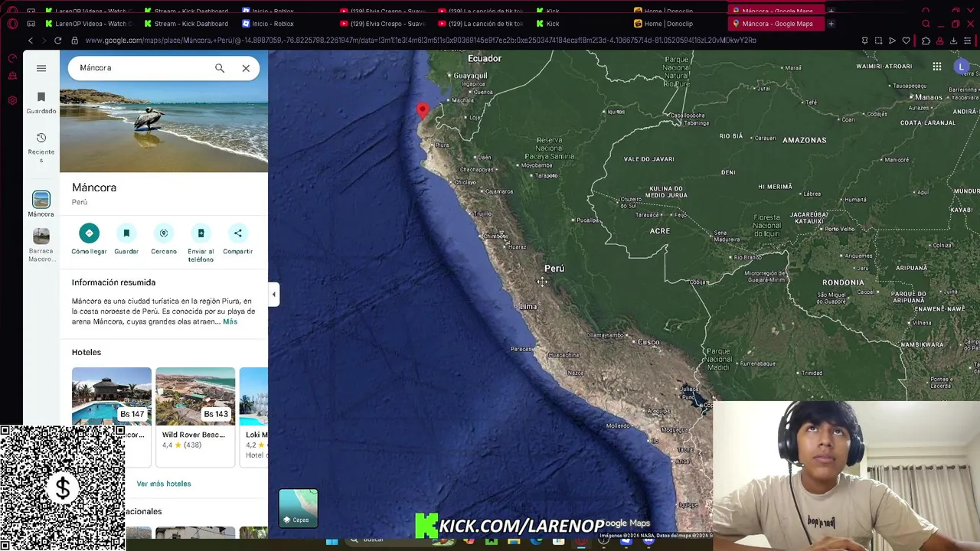Clear the Máncora search with the X

click(246, 68)
